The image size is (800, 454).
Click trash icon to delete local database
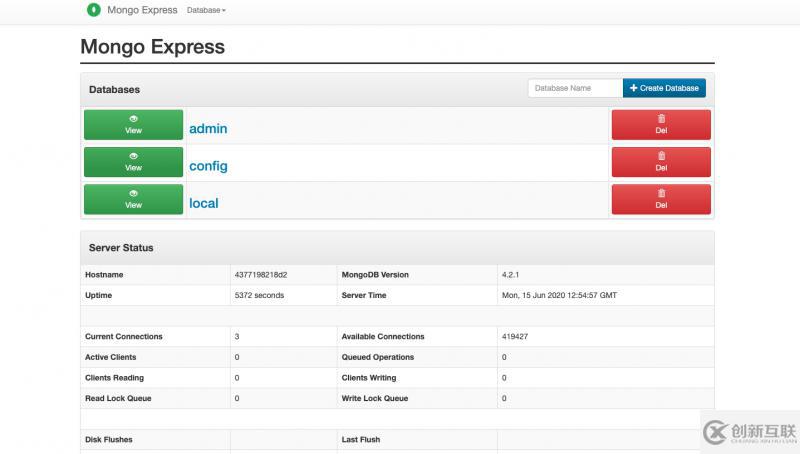[661, 193]
